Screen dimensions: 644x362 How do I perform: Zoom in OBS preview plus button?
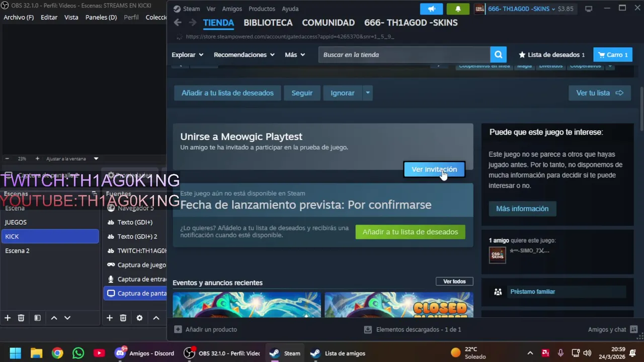pos(37,158)
